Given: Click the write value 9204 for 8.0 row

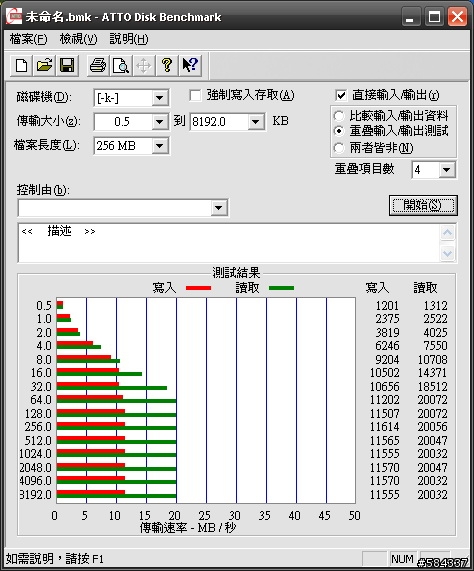Looking at the screenshot, I should click(387, 359).
